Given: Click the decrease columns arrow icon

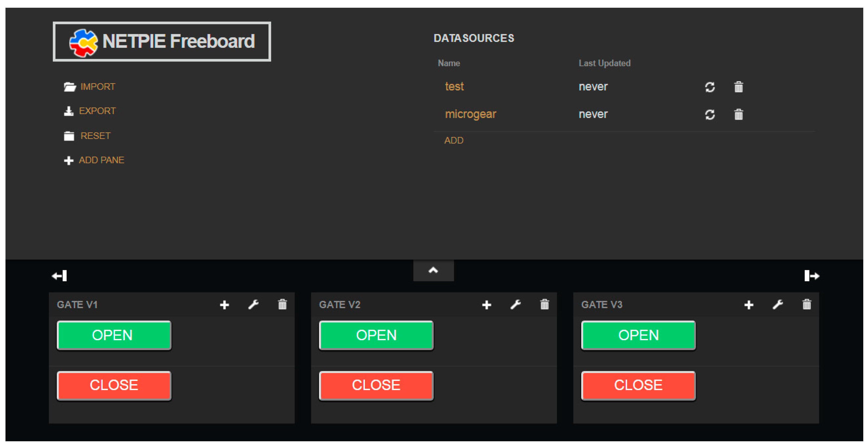Looking at the screenshot, I should pos(59,276).
